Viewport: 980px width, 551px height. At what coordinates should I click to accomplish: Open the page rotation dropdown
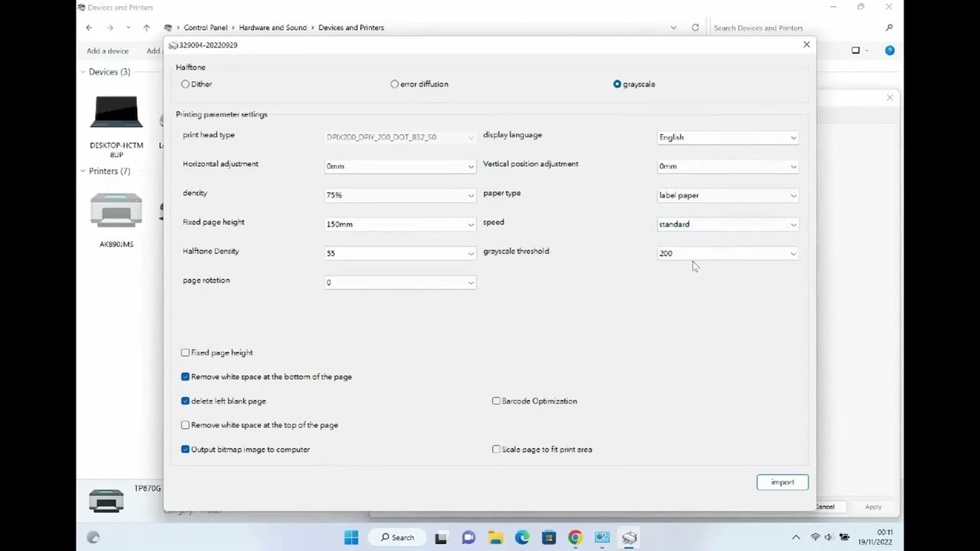pos(400,282)
